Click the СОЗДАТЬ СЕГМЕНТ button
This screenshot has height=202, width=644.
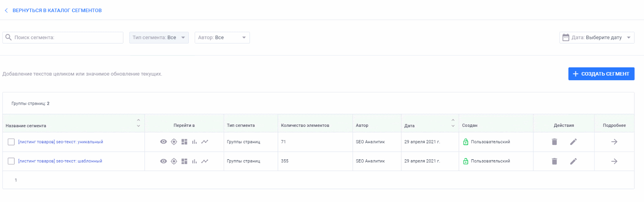[601, 74]
